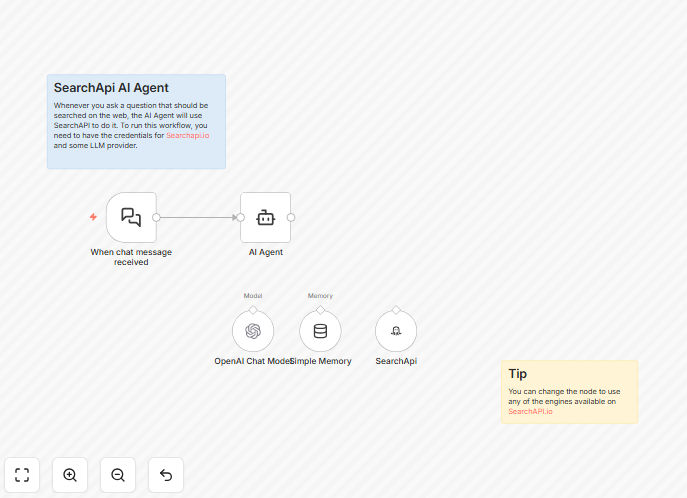Click the diamond connector above SearchApi node
The image size is (687, 498).
pyautogui.click(x=396, y=310)
